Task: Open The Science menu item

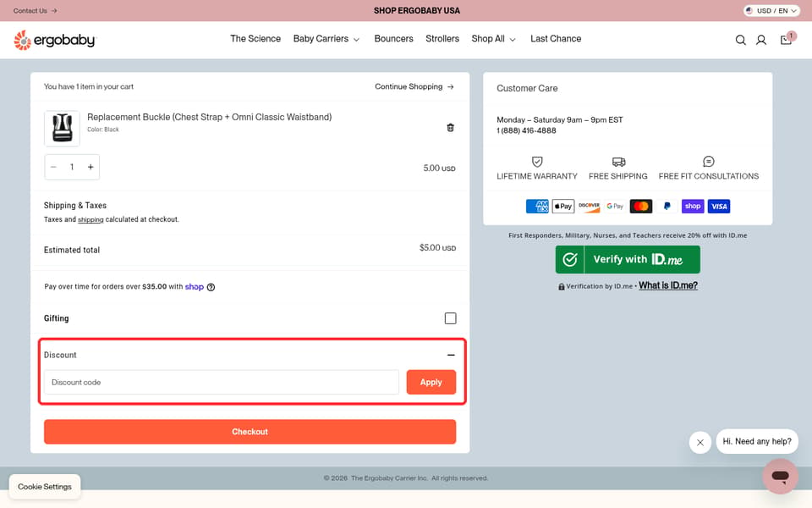Action: tap(255, 39)
